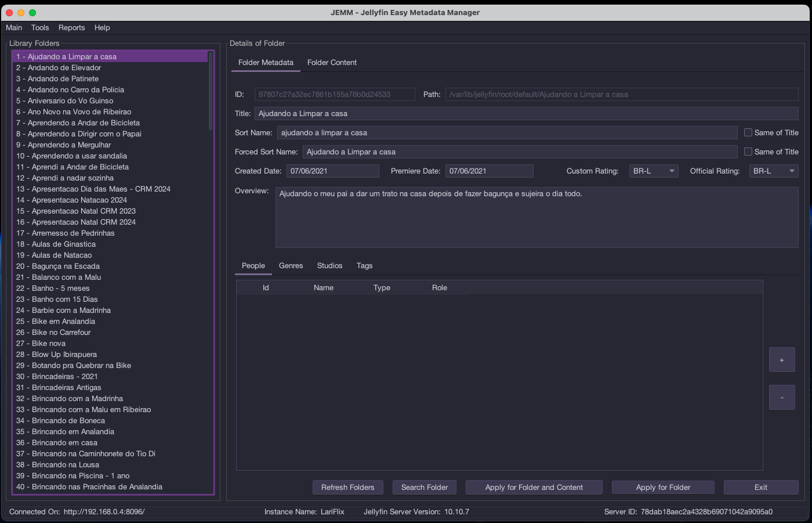Click into the Title input field
Image resolution: width=812 pixels, height=523 pixels.
(525, 114)
